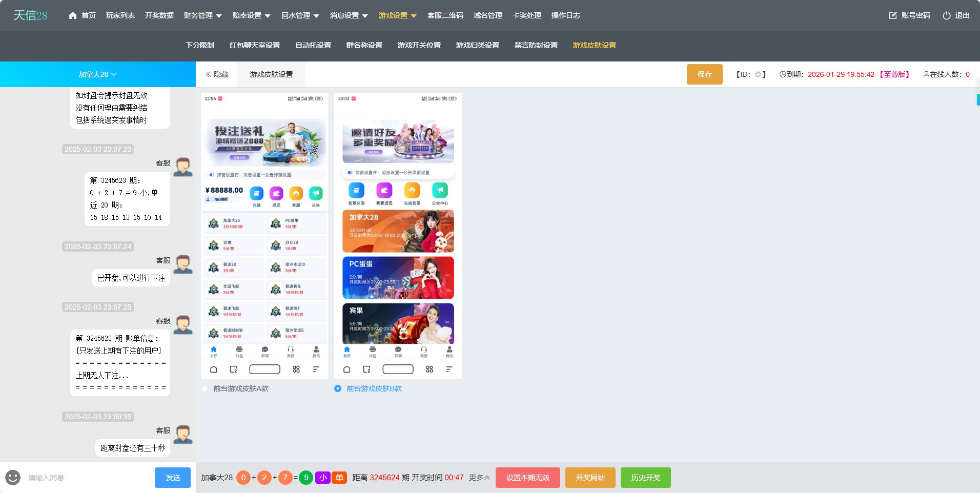Viewport: 980px width, 493px height.
Task: Click the purple 小 result badge
Action: (323, 478)
